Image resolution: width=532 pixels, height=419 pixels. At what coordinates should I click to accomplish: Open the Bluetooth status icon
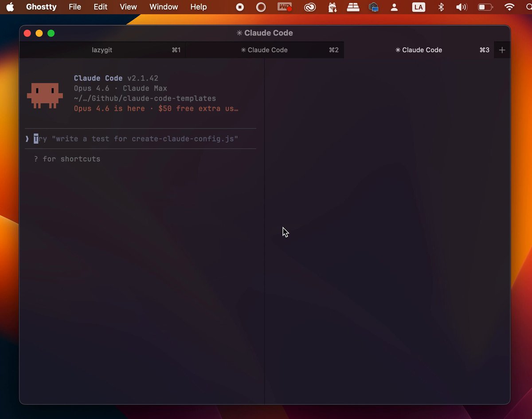click(441, 7)
